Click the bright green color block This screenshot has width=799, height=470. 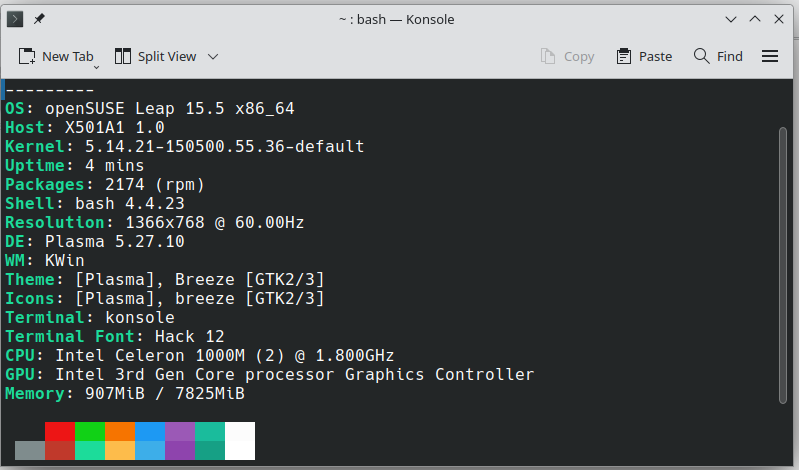tap(90, 431)
